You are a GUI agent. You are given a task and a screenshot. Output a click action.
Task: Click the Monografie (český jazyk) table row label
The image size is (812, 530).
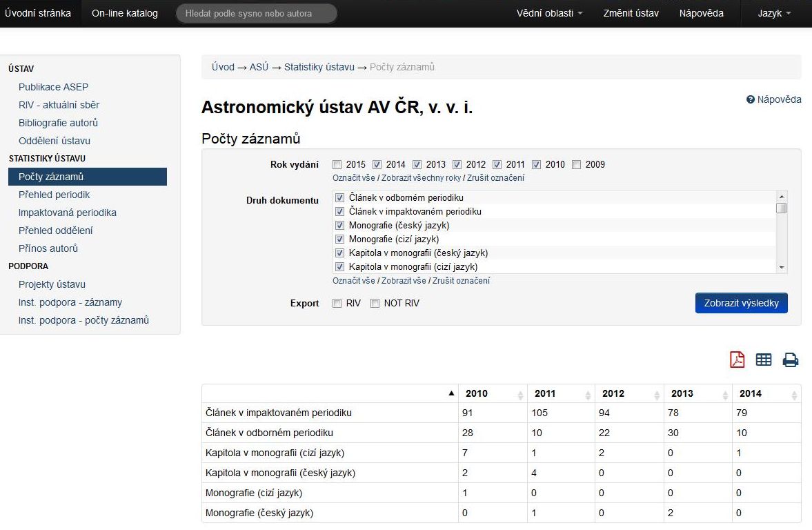(259, 513)
